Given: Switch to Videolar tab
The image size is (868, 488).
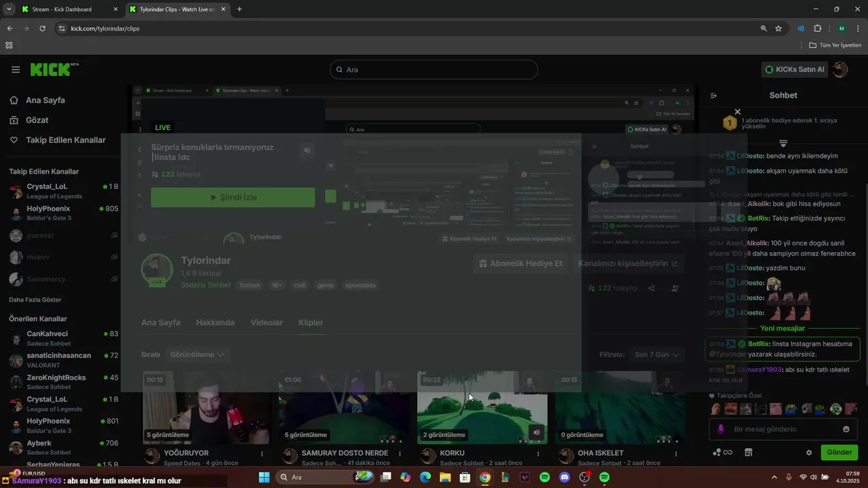Looking at the screenshot, I should point(267,323).
